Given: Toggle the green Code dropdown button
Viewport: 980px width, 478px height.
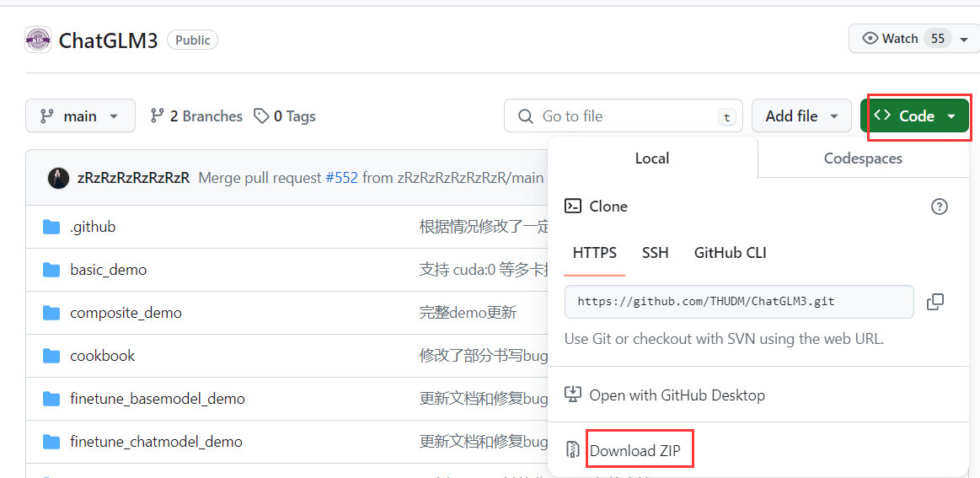Looking at the screenshot, I should 914,115.
